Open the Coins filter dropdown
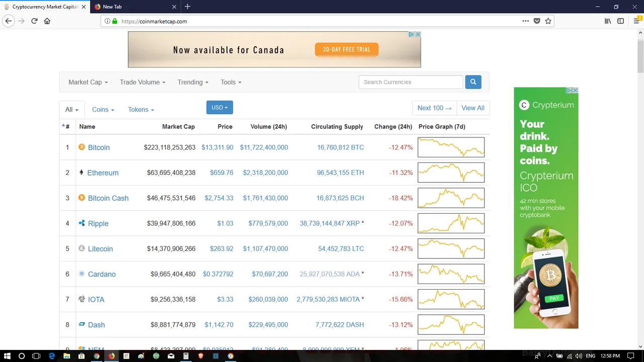Screen dimensions: 644x362 pos(103,110)
